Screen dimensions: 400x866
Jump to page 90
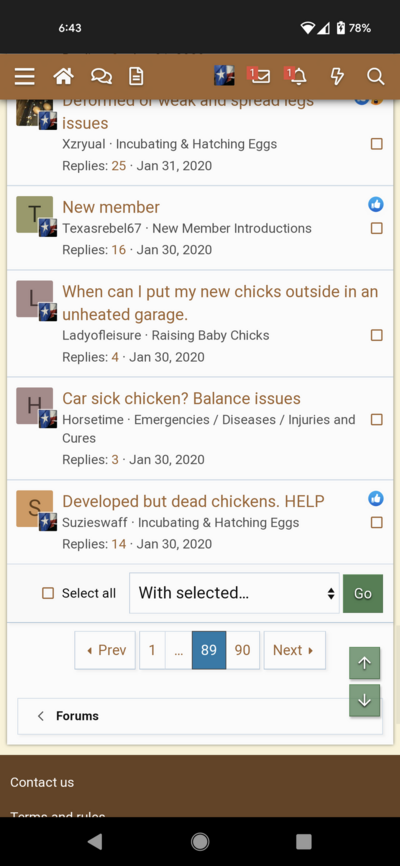(243, 650)
